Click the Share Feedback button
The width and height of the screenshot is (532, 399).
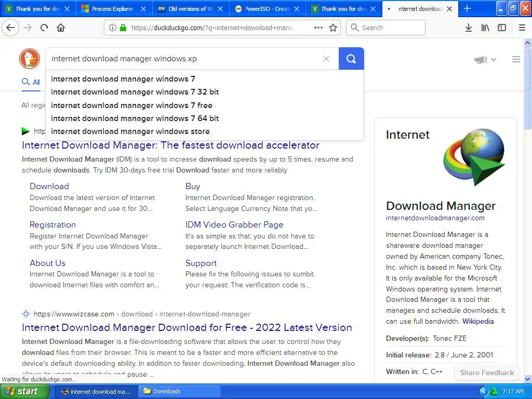[x=487, y=373]
